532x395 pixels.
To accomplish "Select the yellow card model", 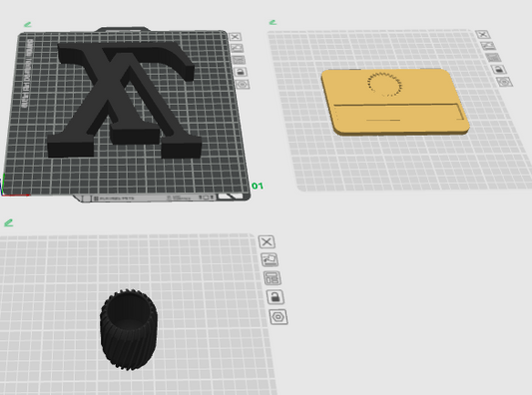I will coord(395,102).
